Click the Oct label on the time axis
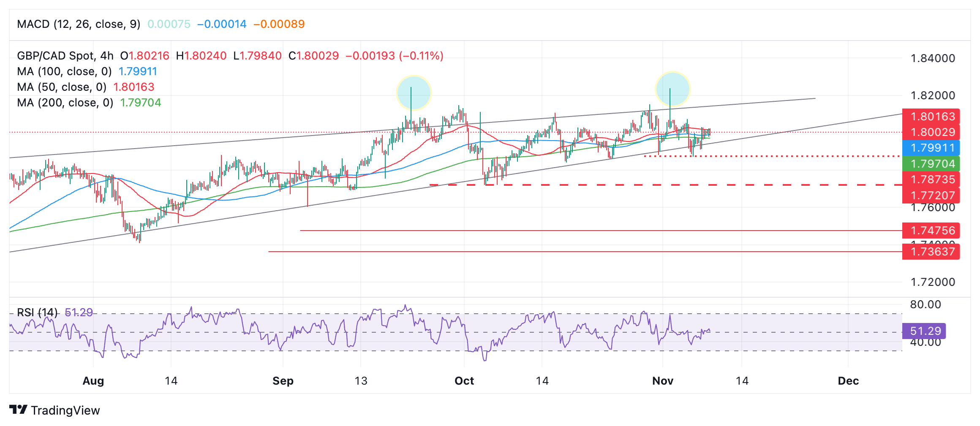Viewport: 980px width, 426px height. point(464,381)
